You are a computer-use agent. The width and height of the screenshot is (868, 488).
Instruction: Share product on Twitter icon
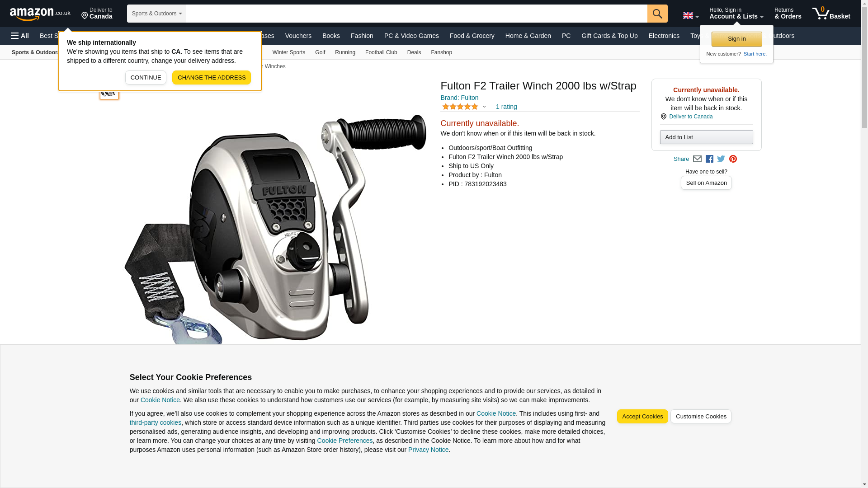[x=721, y=159]
